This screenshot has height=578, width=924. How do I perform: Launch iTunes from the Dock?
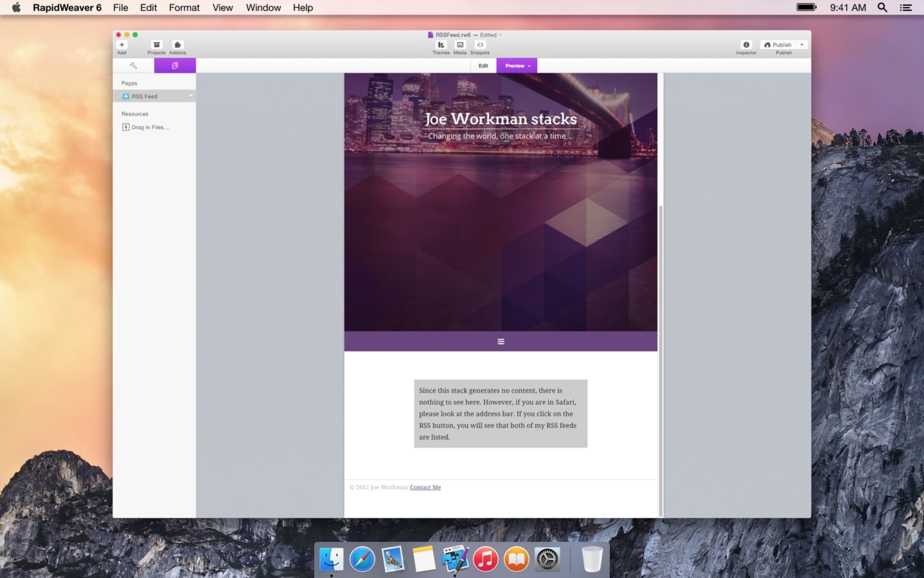click(x=486, y=559)
